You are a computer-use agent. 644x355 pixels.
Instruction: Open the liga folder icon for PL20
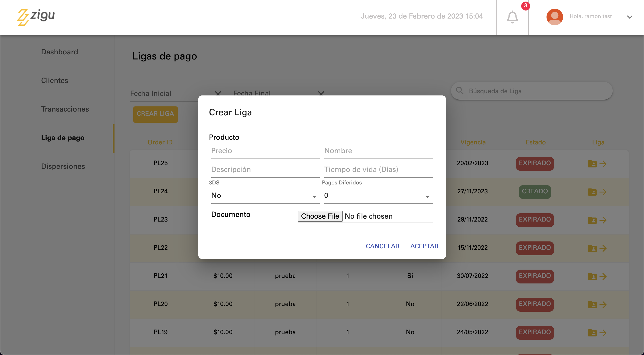coord(592,304)
